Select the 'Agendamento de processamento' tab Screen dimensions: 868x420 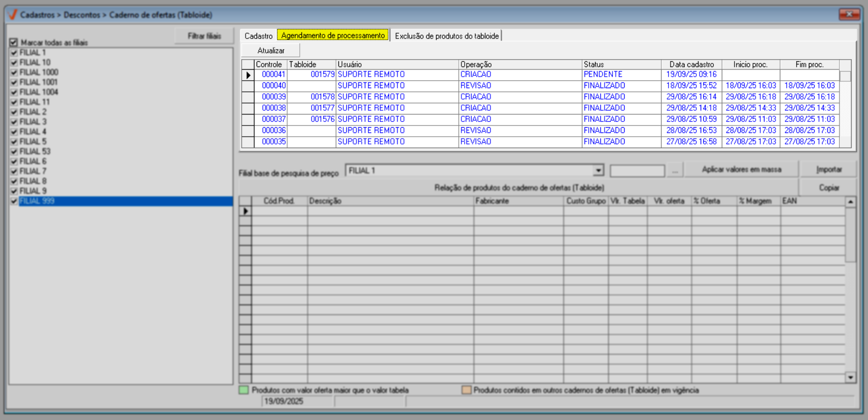(x=333, y=35)
